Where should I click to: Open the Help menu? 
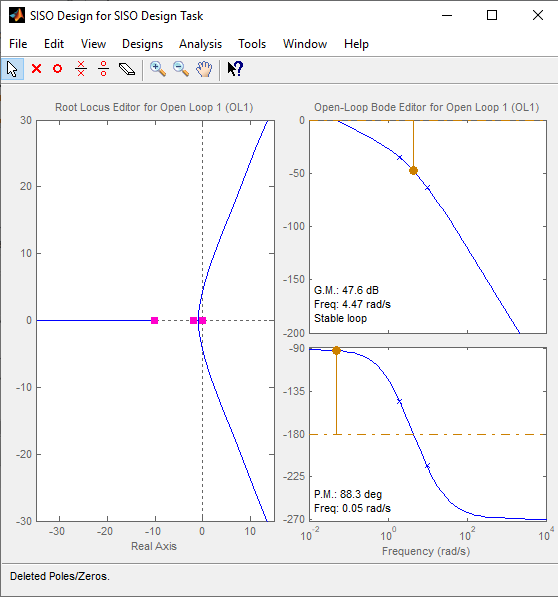(x=356, y=44)
